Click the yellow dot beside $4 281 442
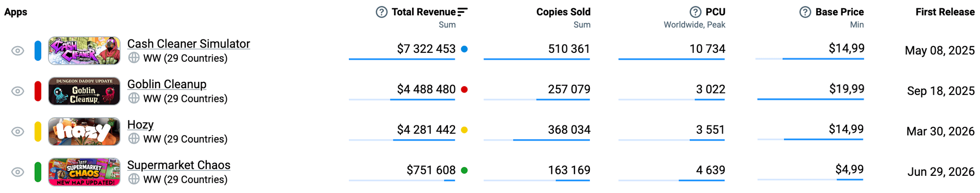This screenshot has width=980, height=193. click(x=464, y=130)
